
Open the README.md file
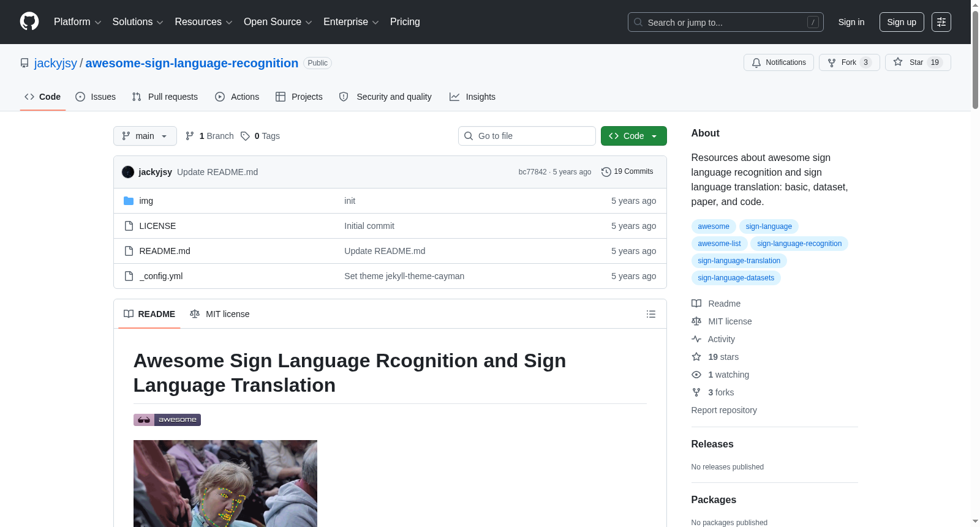[x=165, y=251]
